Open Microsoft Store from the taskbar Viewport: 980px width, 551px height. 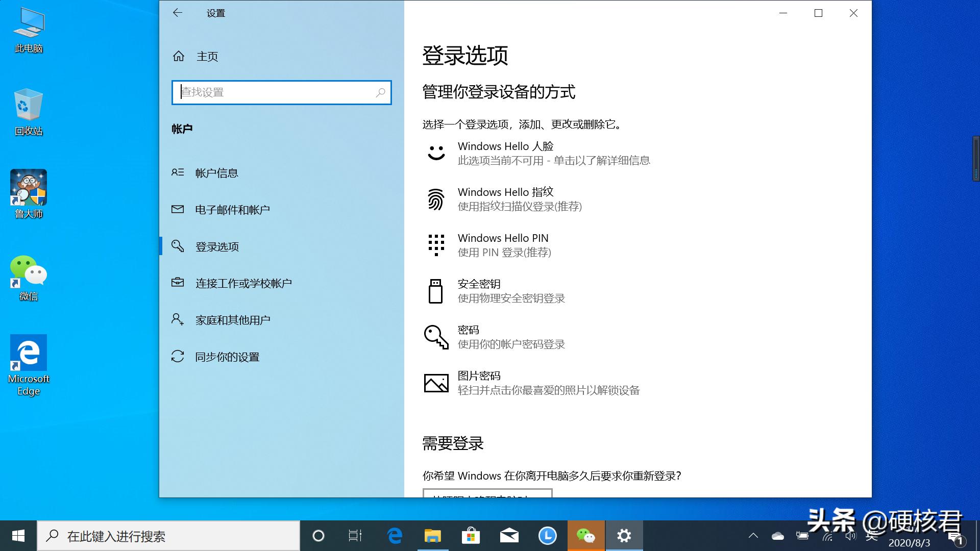pos(471,536)
